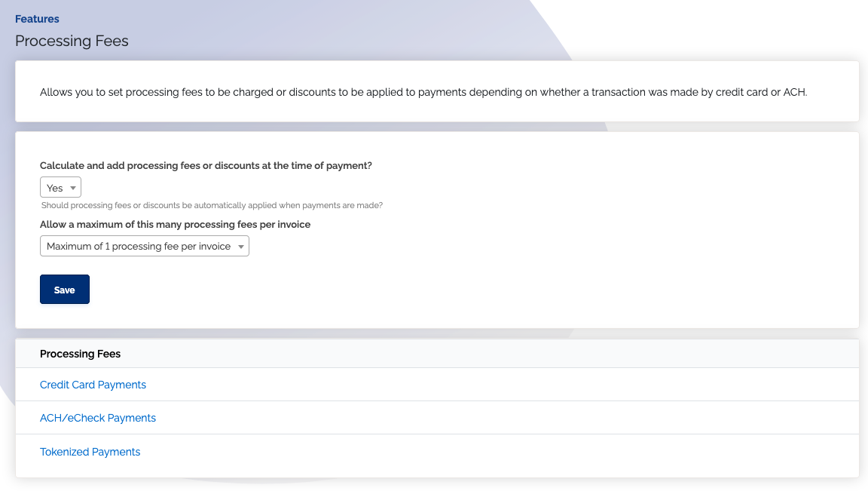868x491 pixels.
Task: Click the Features breadcrumb link
Action: click(37, 19)
